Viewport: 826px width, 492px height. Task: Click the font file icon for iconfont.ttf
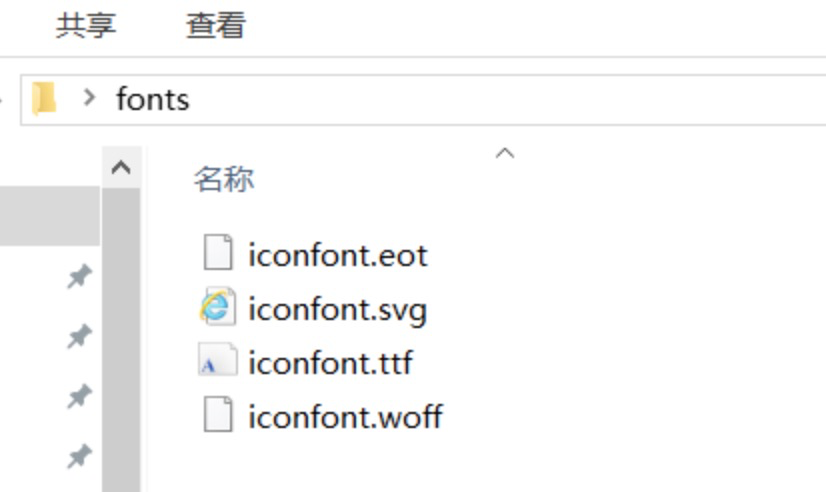coord(218,362)
